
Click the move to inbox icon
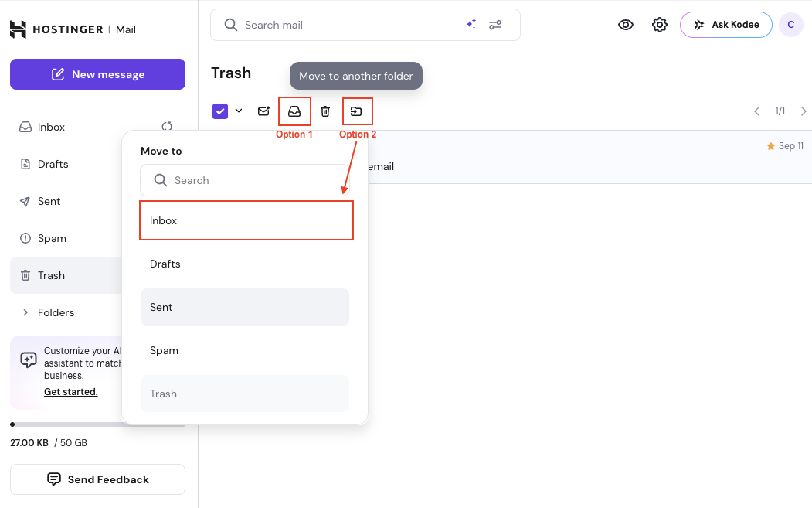(294, 111)
